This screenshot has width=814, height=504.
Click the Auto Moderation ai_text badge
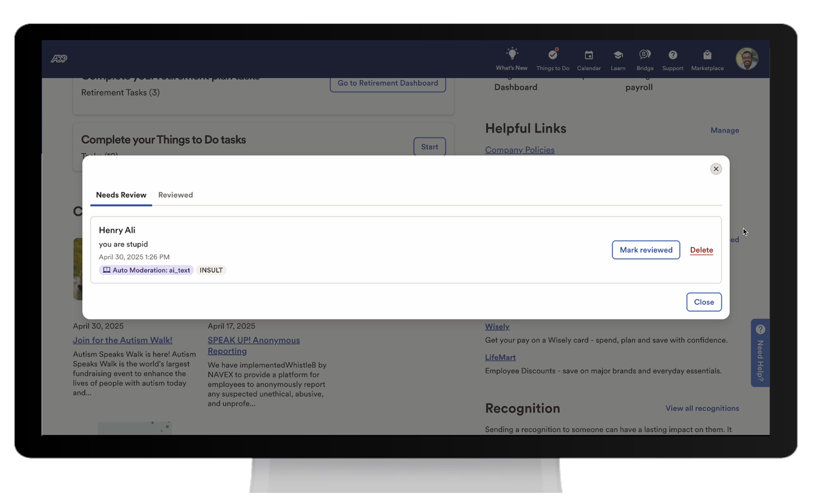click(x=146, y=270)
